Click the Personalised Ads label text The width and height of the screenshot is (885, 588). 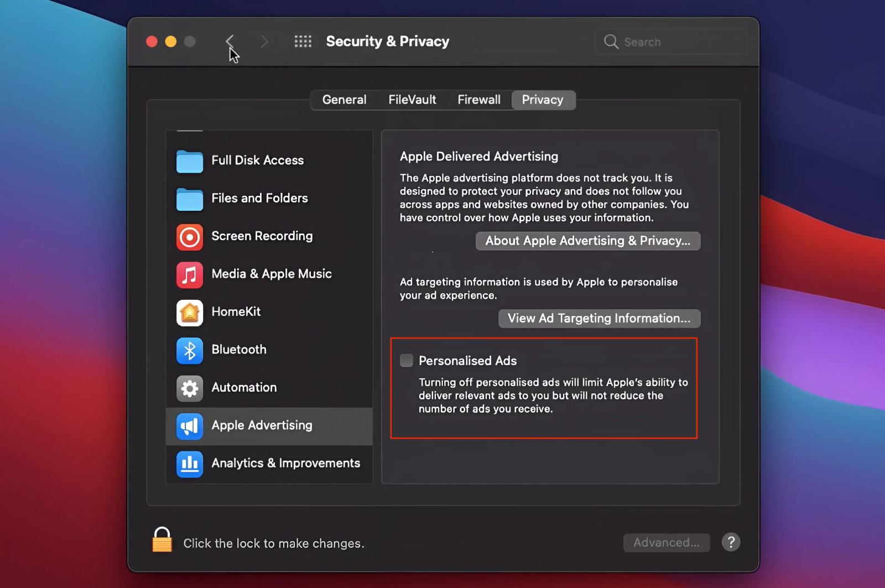click(468, 361)
